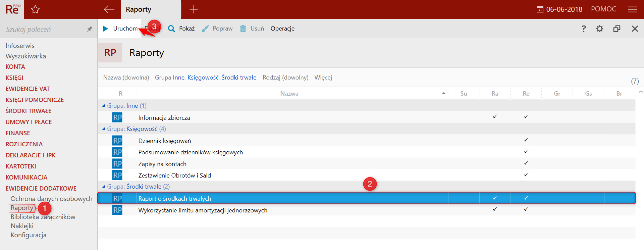Toggle Ra checkmark for Informacja zbiorcza
644x250 pixels.
pyautogui.click(x=495, y=117)
